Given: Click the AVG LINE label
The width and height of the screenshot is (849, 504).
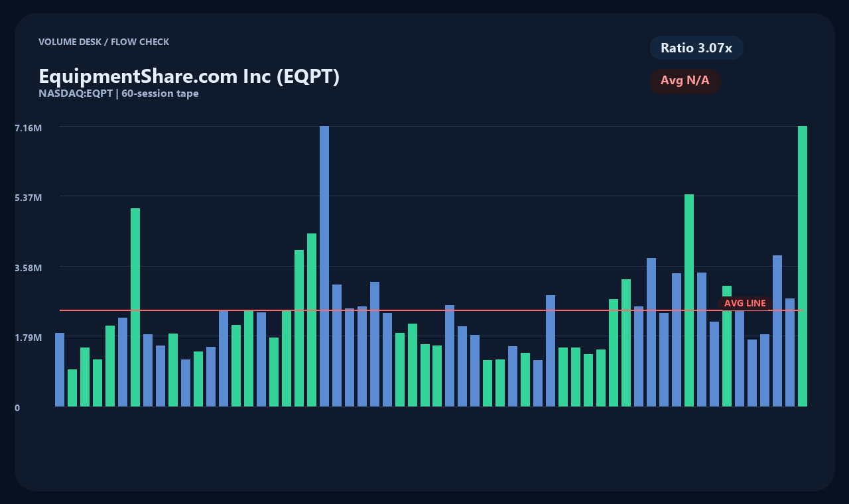Looking at the screenshot, I should point(745,303).
